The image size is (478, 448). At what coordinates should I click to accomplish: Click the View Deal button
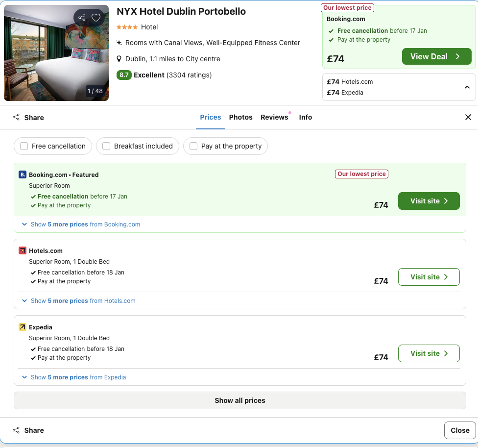click(436, 56)
